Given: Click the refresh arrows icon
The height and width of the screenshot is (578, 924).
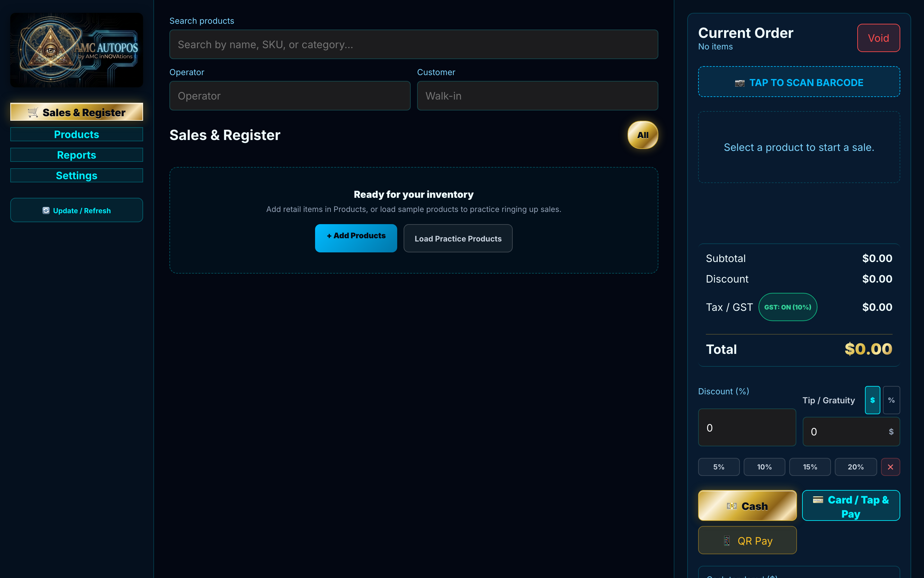Looking at the screenshot, I should coord(46,211).
